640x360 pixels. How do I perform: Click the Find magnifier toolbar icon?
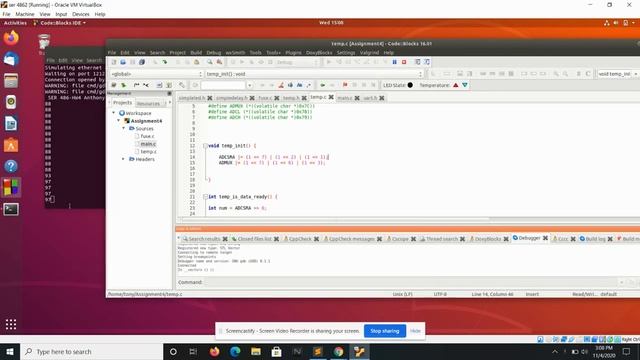[209, 62]
